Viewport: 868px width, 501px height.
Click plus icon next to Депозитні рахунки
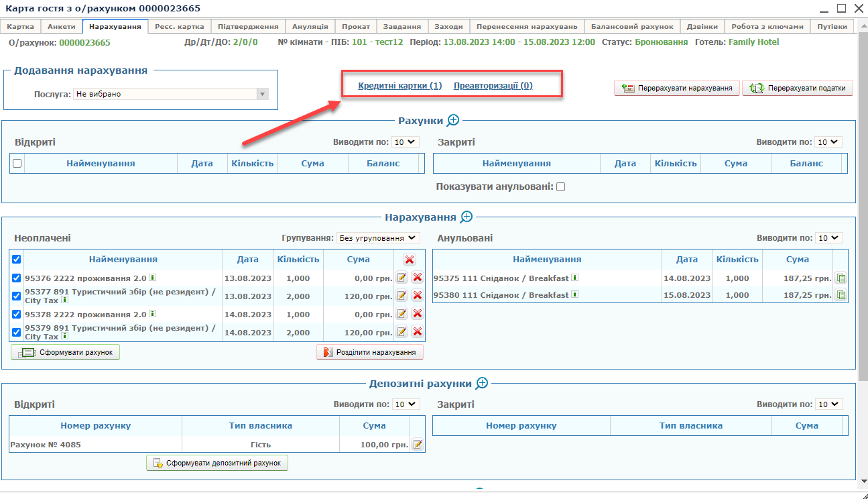482,383
